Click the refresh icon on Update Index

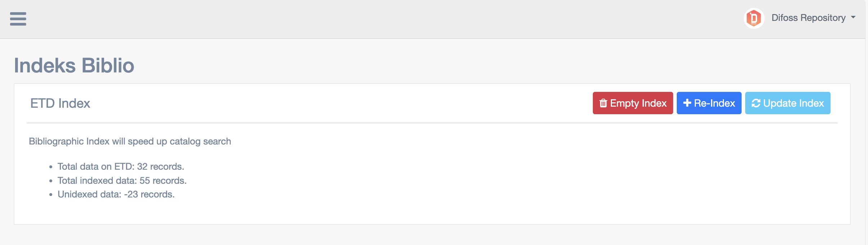click(756, 103)
